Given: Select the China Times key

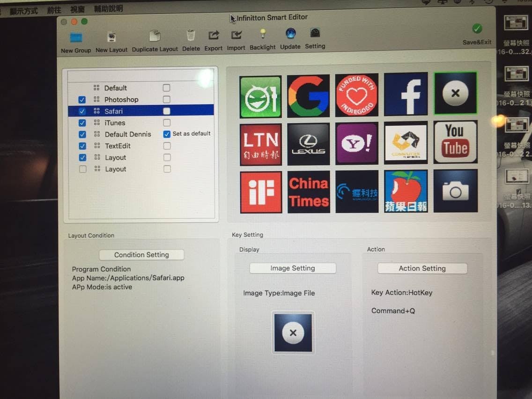Looking at the screenshot, I should pyautogui.click(x=309, y=192).
